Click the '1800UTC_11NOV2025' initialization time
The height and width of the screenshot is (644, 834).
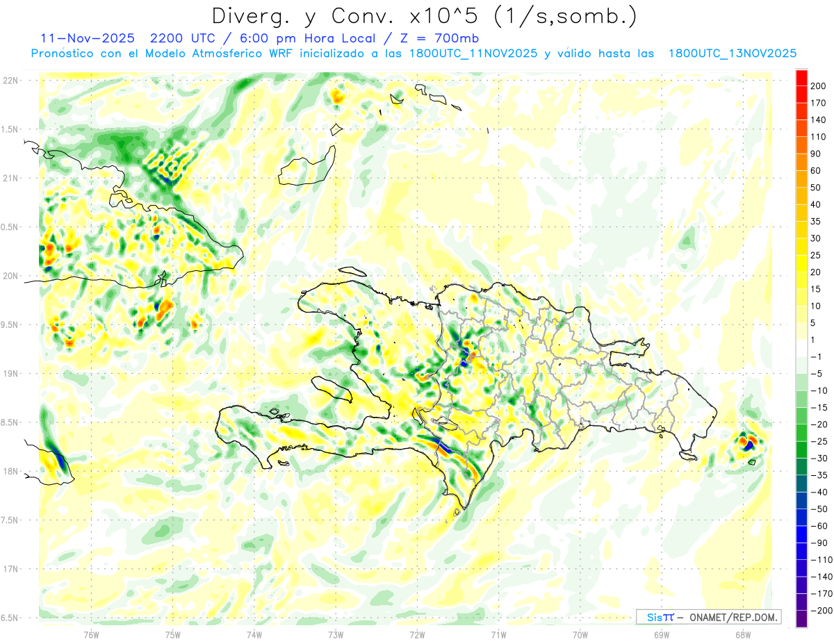point(473,53)
